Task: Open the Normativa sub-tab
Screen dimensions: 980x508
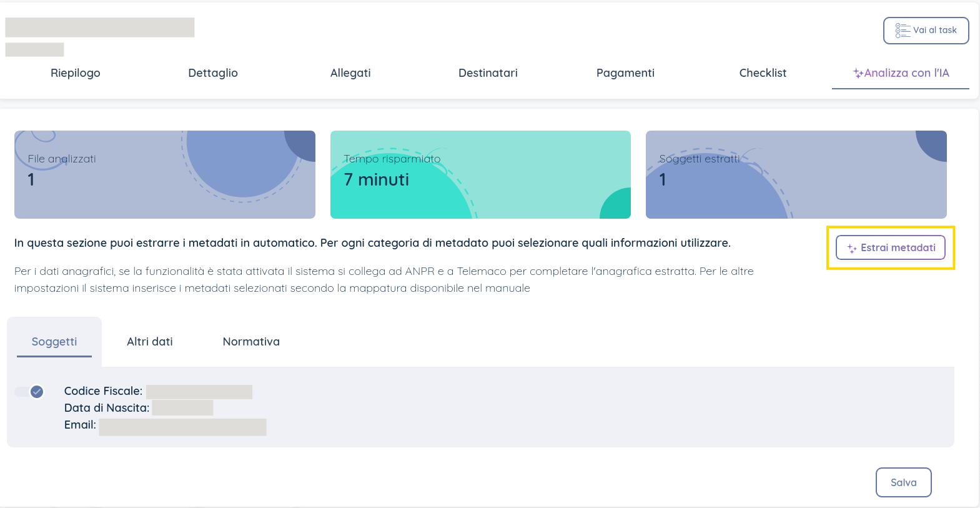Action: click(251, 342)
